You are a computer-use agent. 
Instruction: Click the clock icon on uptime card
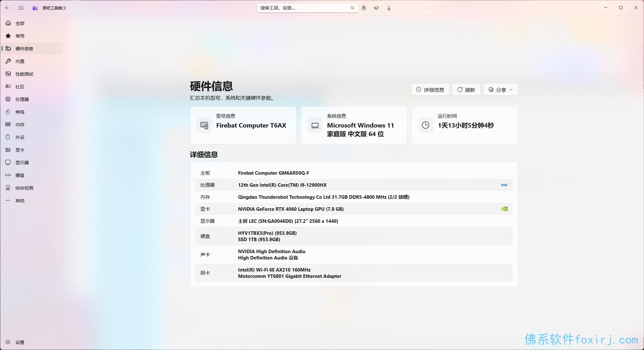[426, 125]
